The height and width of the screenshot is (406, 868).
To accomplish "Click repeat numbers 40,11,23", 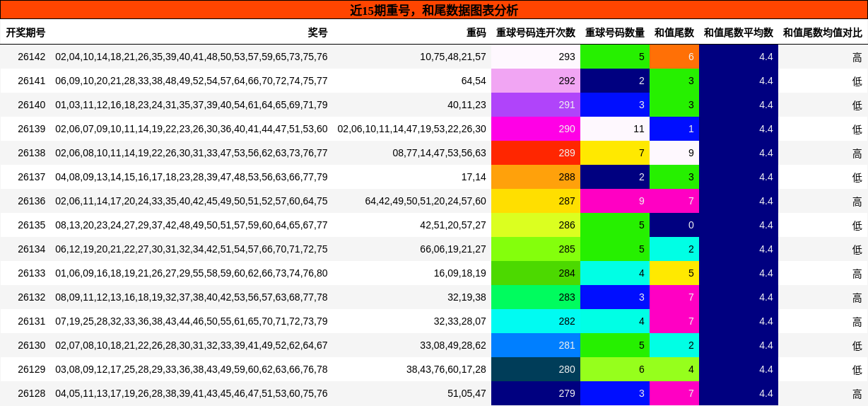I will pyautogui.click(x=467, y=105).
